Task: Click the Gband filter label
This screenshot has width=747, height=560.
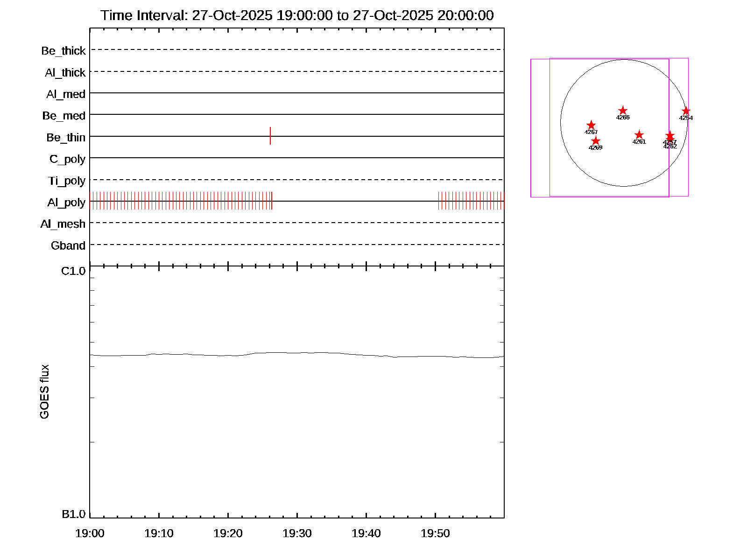Action: point(68,245)
